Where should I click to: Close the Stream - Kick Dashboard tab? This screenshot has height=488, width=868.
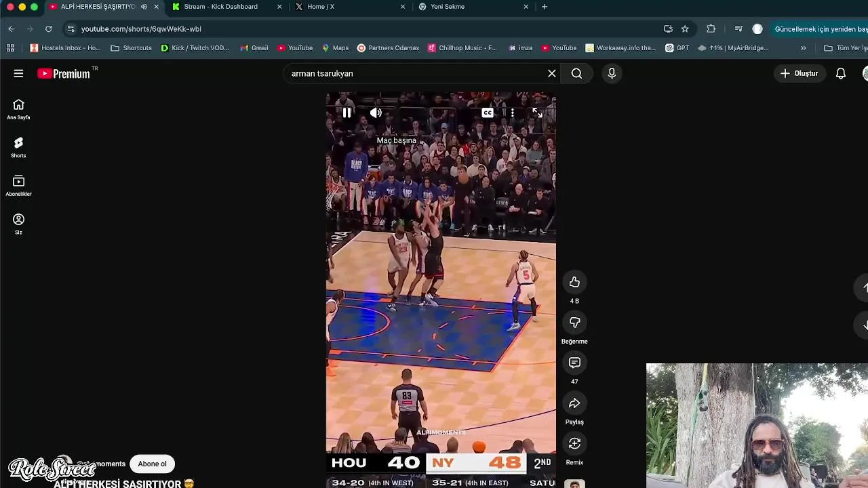(279, 7)
